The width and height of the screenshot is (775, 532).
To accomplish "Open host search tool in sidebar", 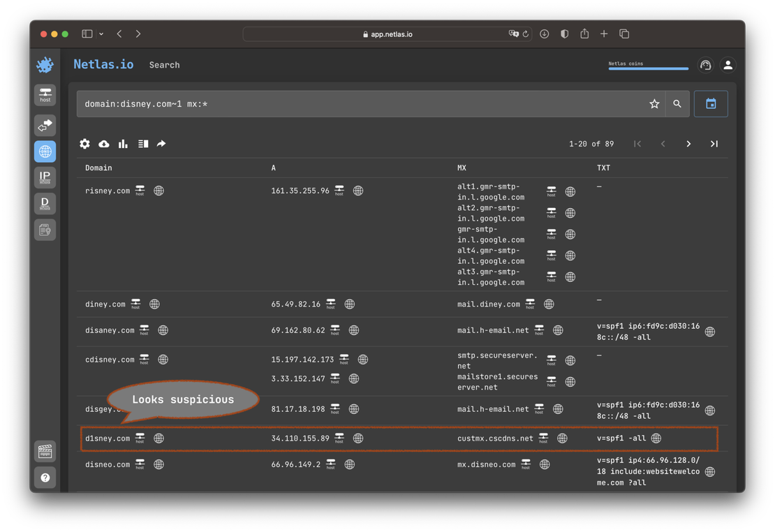I will 45,95.
